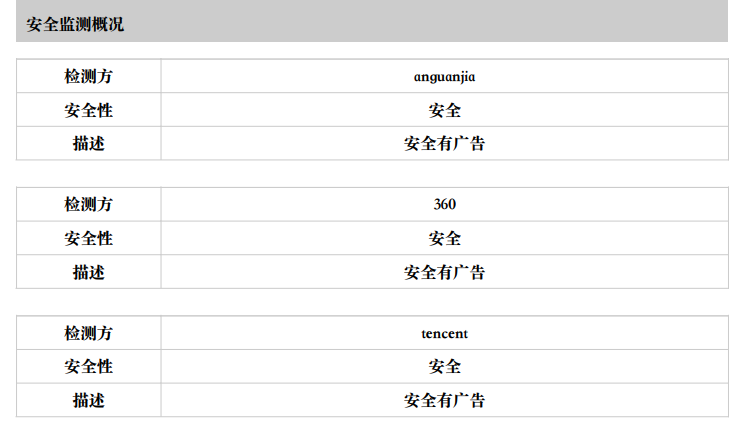Select the anguanjia detector name cell
This screenshot has height=427, width=729.
tap(444, 76)
